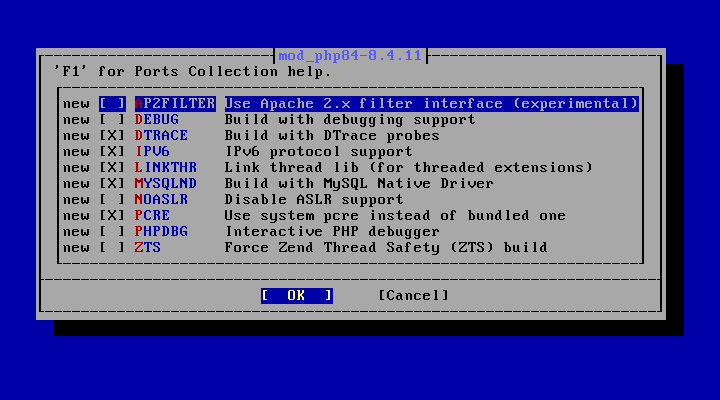Click 'Force Zend Thread Safety' description

click(x=386, y=248)
